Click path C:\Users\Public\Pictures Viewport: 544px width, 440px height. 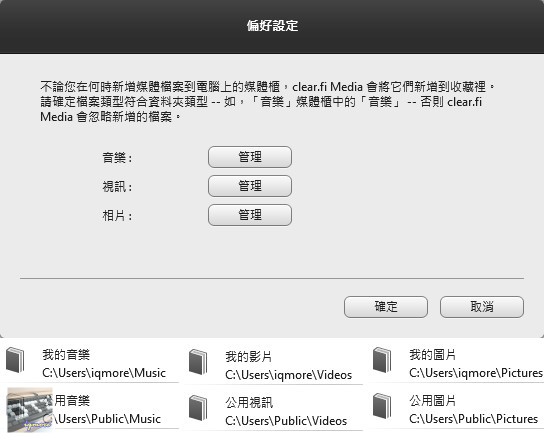474,419
